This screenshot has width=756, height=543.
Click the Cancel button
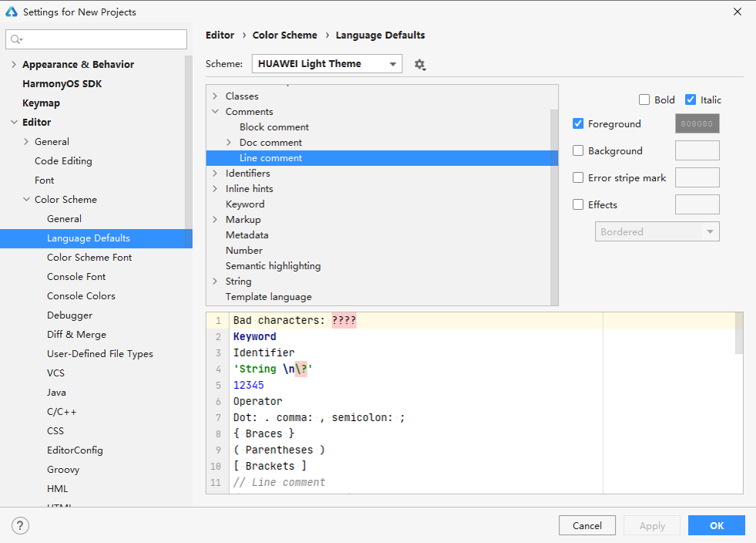(x=586, y=525)
